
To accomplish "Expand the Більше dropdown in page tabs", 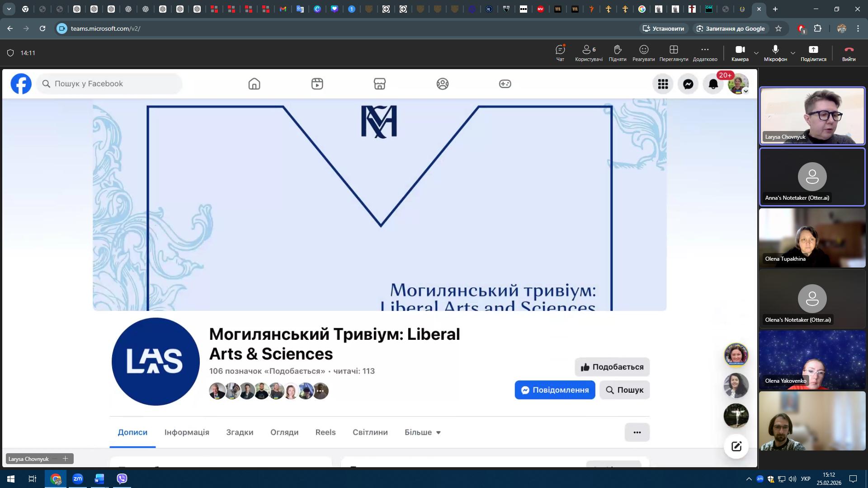I will (422, 432).
